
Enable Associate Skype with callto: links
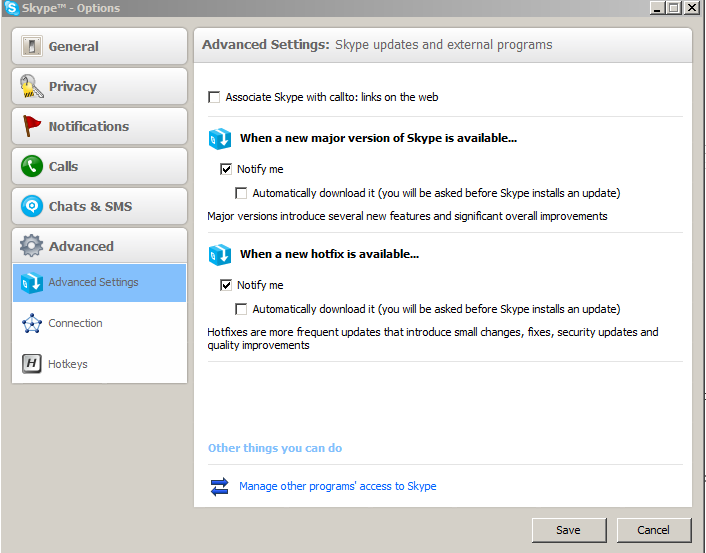click(x=214, y=97)
